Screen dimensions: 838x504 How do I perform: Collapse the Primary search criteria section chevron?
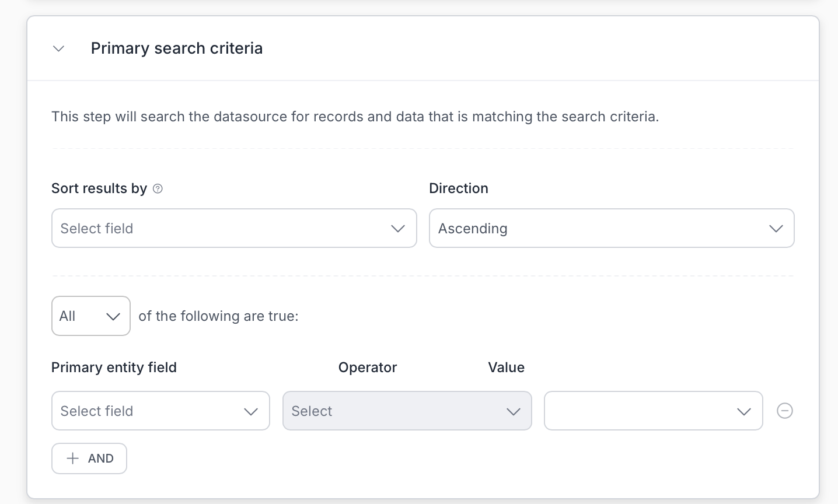coord(58,48)
